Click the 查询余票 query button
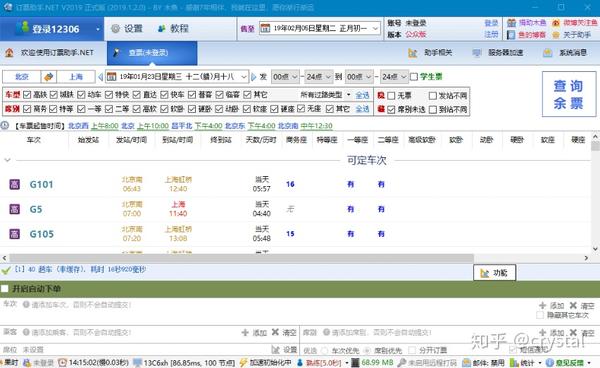 (x=569, y=94)
